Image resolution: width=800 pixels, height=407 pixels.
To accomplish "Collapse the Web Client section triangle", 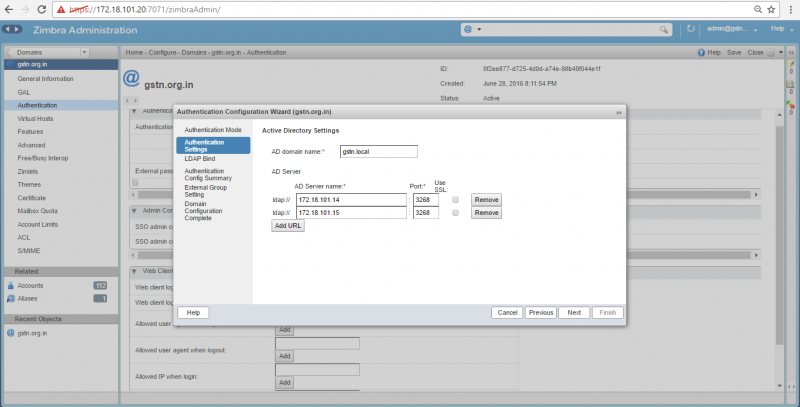I will pos(134,271).
